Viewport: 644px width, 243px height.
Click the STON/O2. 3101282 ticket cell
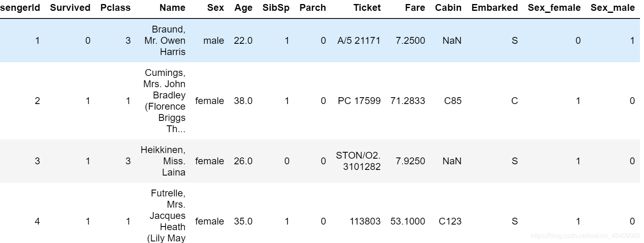coord(358,161)
